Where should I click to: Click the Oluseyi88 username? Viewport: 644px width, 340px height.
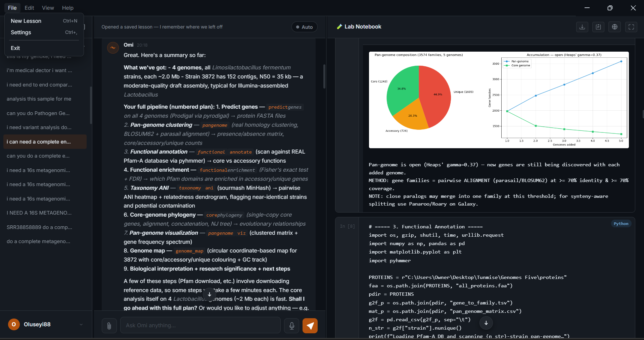click(37, 324)
